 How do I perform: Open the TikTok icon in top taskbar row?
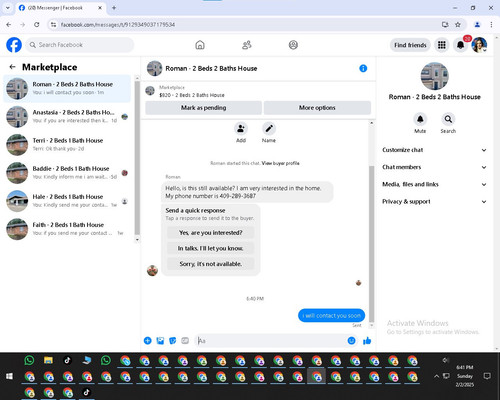point(67,360)
